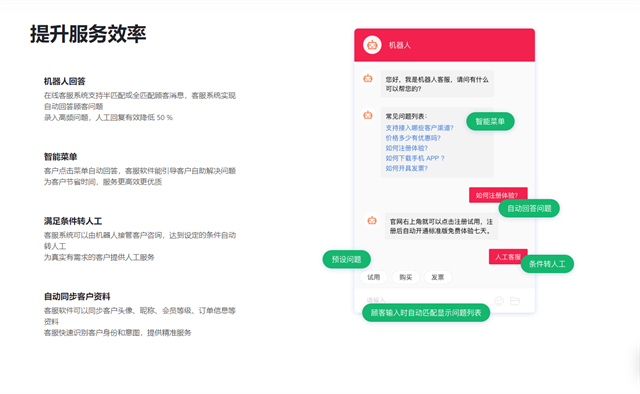Click the 机器人 title in chat header
This screenshot has height=394, width=640.
click(x=400, y=45)
